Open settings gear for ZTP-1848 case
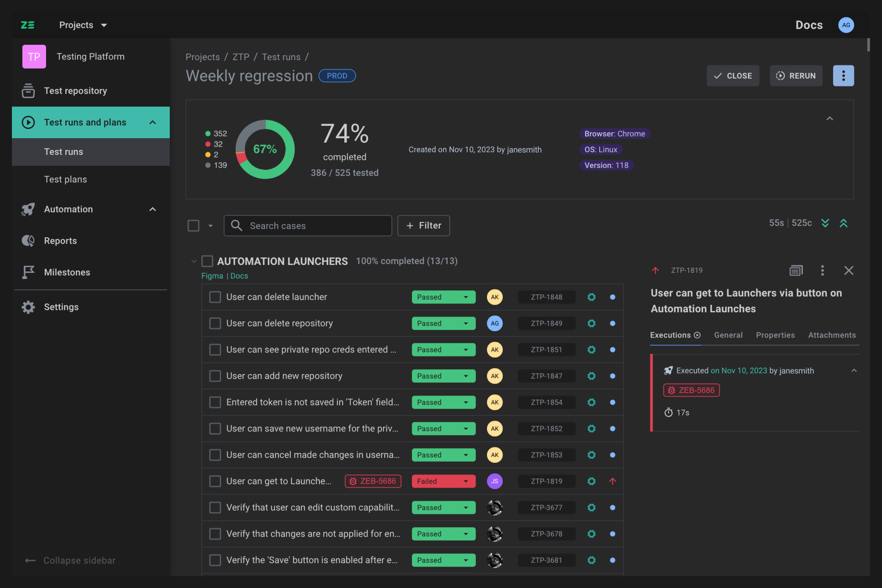Viewport: 882px width, 588px height. coord(592,297)
